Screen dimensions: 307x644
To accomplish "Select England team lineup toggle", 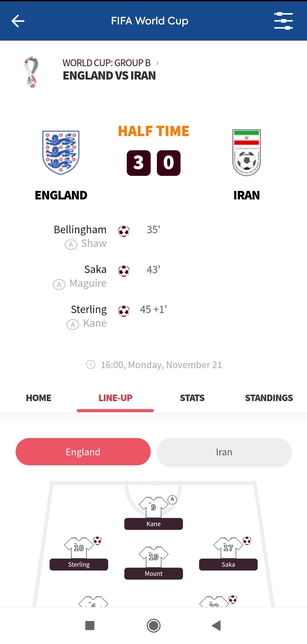I will click(83, 452).
